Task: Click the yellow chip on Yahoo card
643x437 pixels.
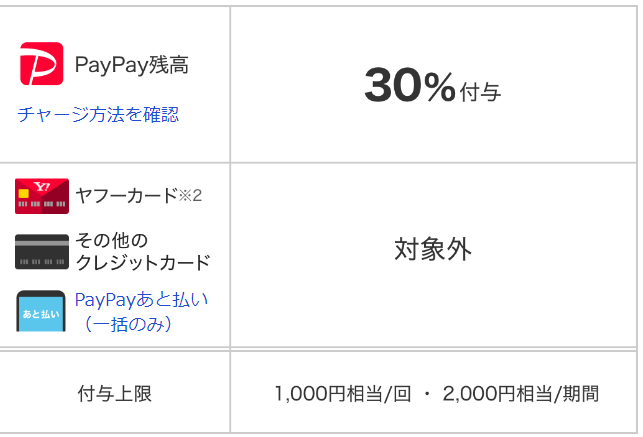Action: [x=24, y=193]
